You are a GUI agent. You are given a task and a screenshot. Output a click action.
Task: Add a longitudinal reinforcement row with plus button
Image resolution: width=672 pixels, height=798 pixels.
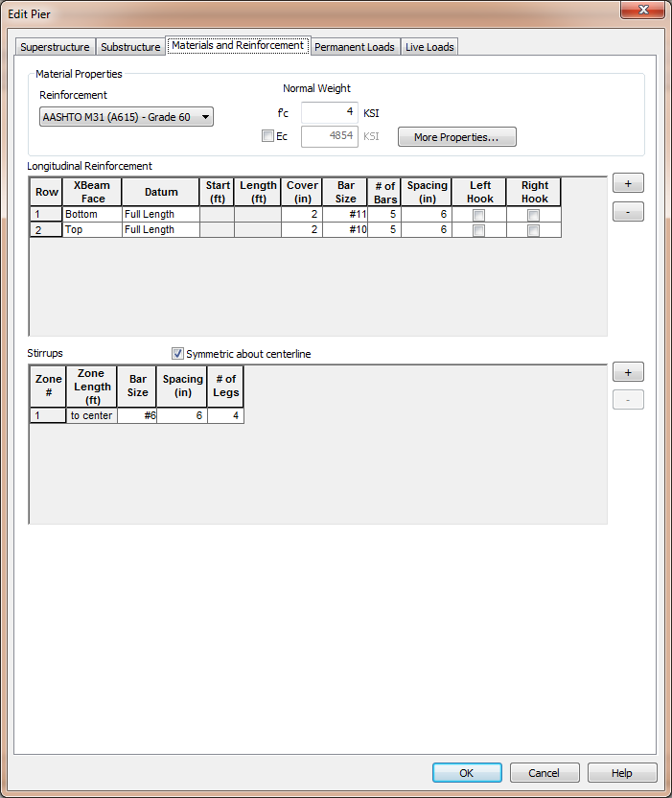click(628, 183)
